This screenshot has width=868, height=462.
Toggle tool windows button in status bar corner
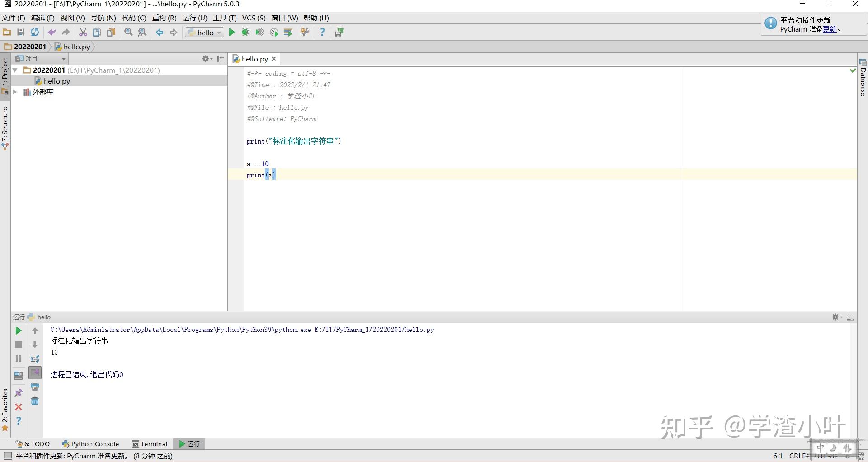pyautogui.click(x=7, y=456)
